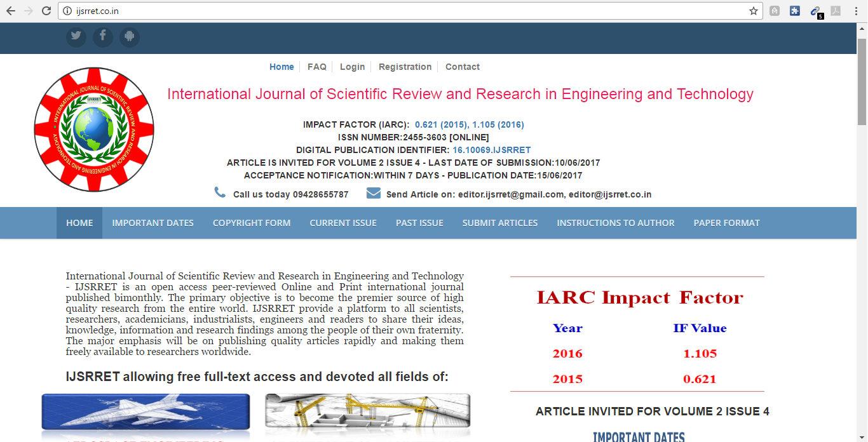Click the Home link in top menu
This screenshot has width=868, height=442.
(x=281, y=67)
